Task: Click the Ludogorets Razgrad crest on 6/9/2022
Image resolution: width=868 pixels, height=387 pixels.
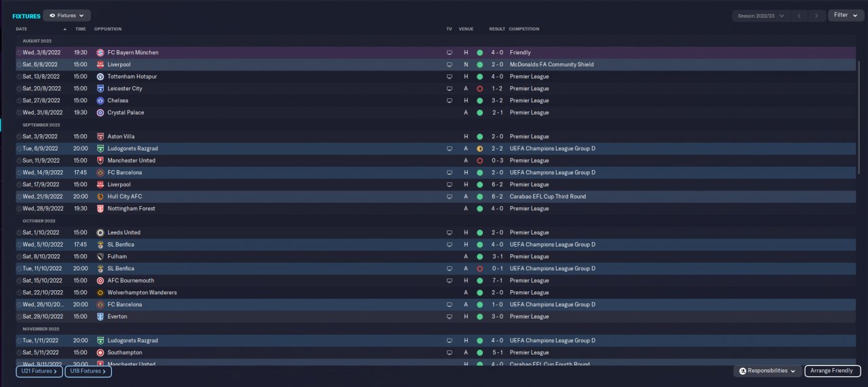Action: [100, 148]
